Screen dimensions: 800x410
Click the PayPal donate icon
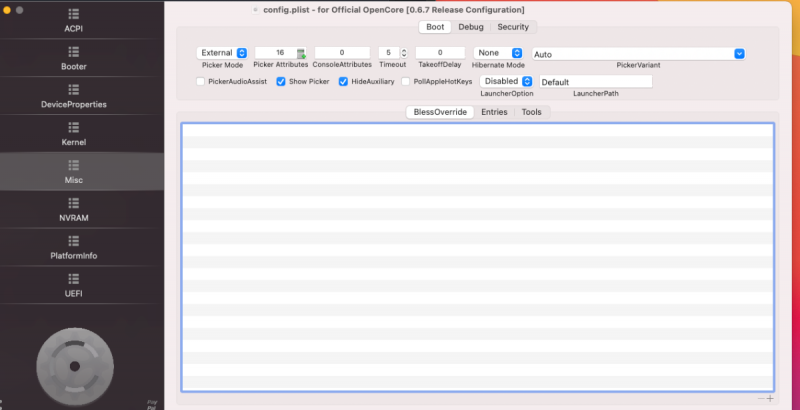152,405
